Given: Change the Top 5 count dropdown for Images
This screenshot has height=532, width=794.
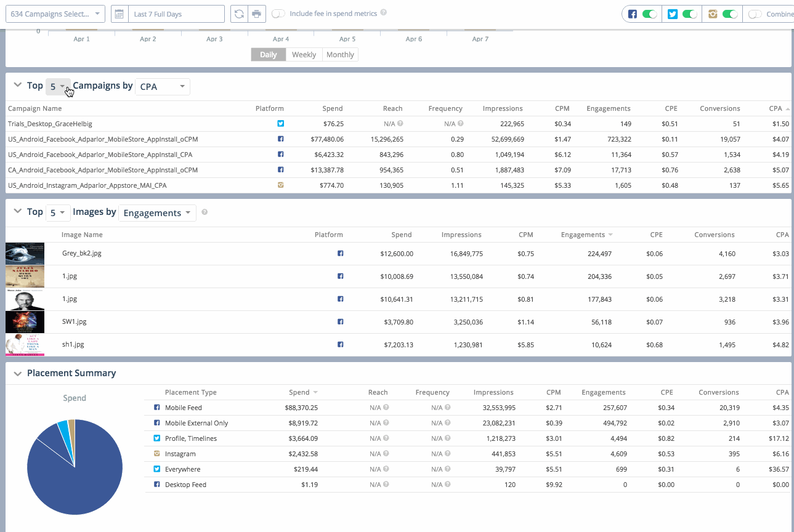Looking at the screenshot, I should pos(57,212).
